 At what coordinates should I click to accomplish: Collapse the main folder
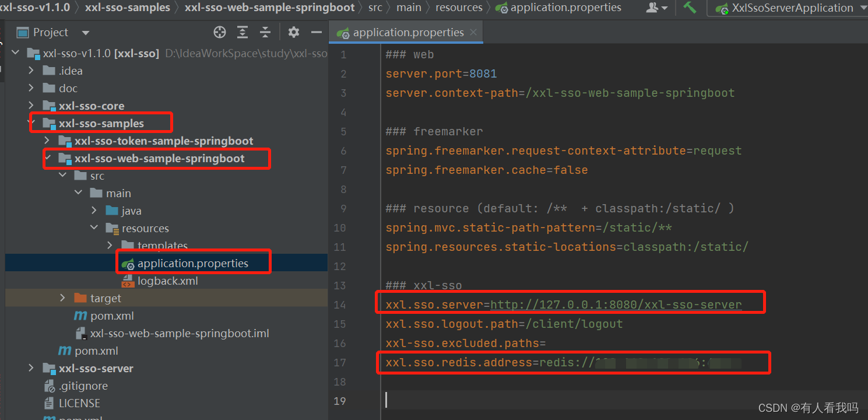(79, 193)
